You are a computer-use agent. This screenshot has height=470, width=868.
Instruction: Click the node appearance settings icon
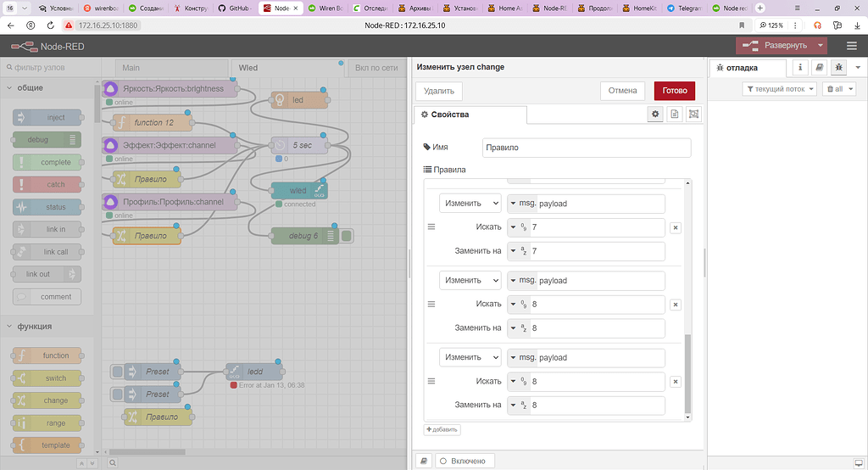coord(694,114)
